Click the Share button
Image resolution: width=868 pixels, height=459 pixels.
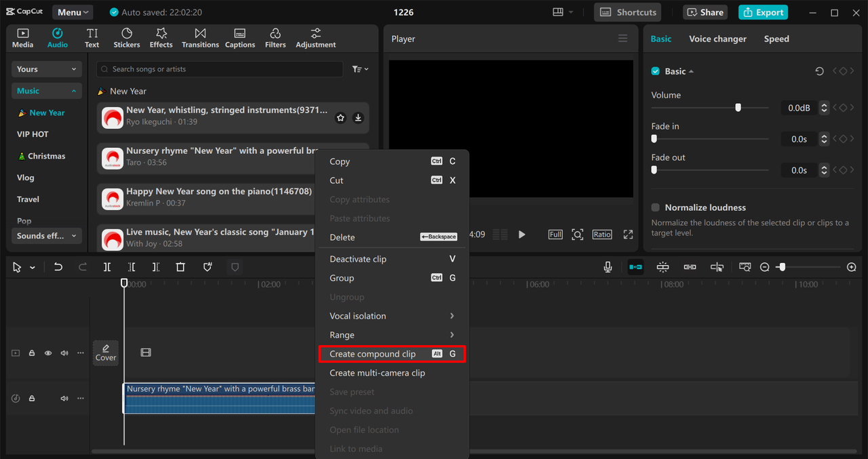pos(705,12)
